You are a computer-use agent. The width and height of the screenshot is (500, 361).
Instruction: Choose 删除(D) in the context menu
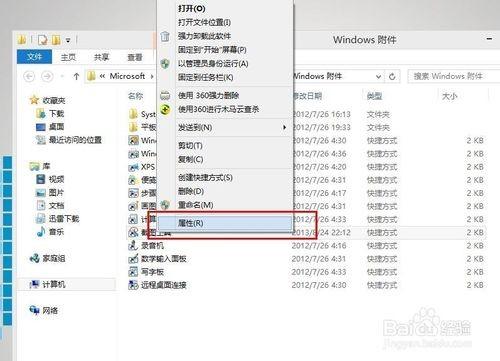[x=191, y=191]
